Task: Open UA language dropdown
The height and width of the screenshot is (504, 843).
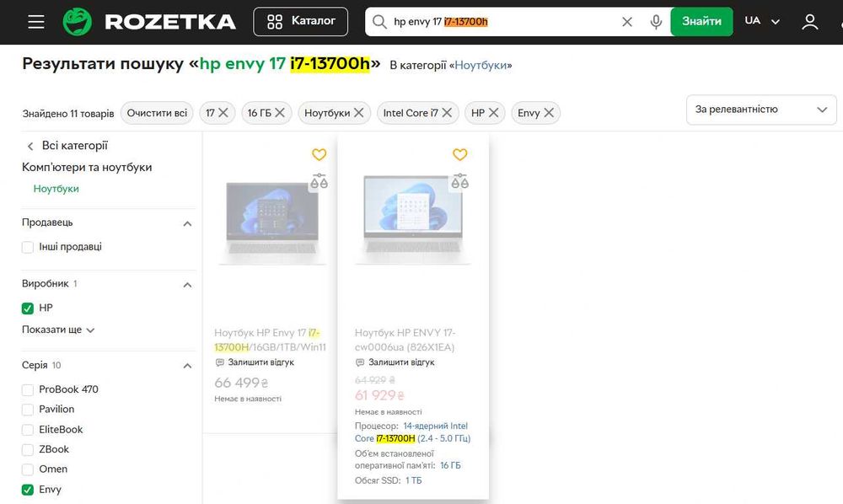Action: click(762, 21)
